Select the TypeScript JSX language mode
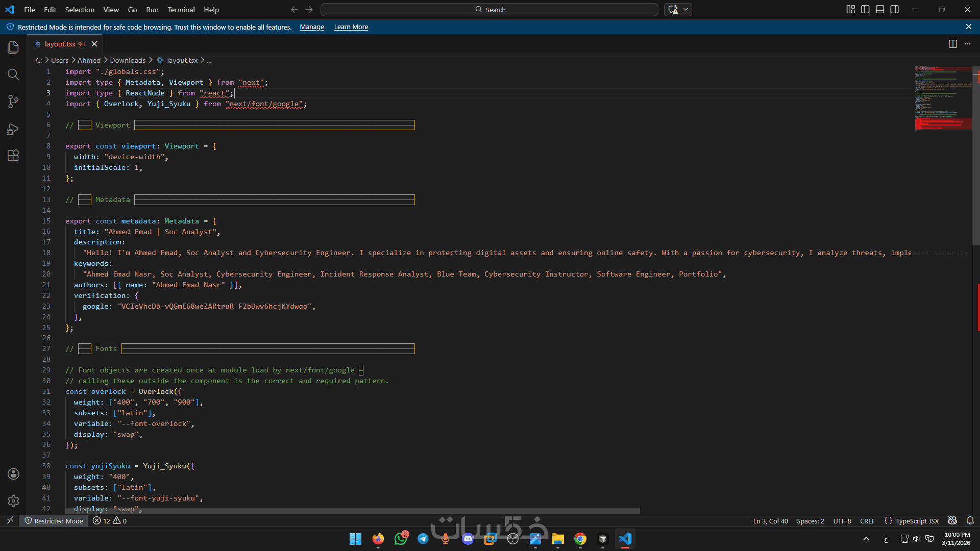This screenshot has width=980, height=551. (917, 521)
